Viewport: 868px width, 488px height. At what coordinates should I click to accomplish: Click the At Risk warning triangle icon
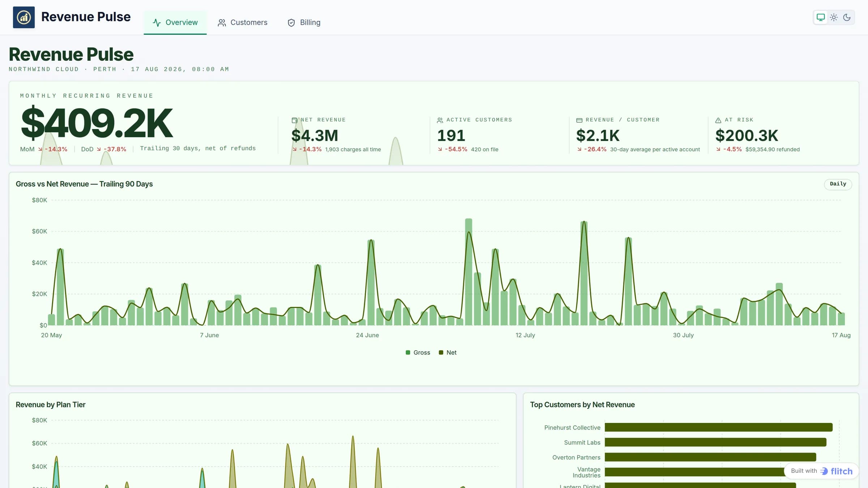point(718,120)
